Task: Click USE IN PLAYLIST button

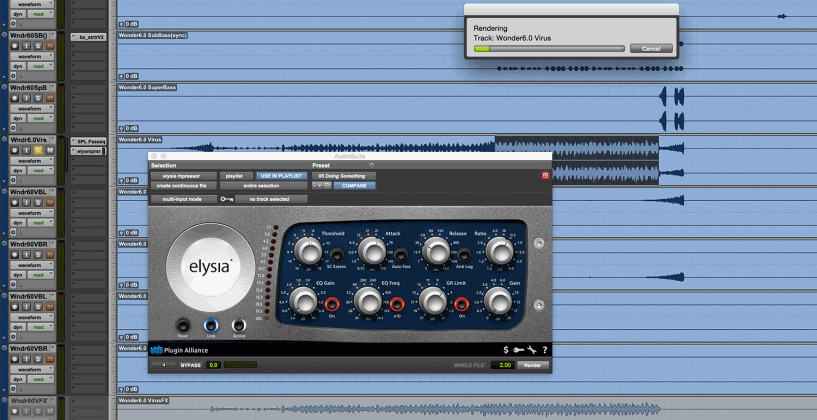Action: click(281, 176)
